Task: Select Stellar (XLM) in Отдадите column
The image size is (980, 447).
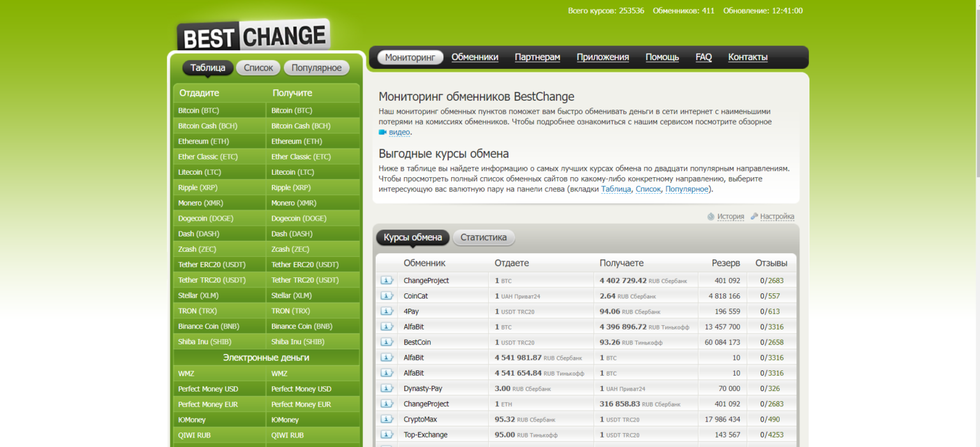Action: [x=219, y=296]
